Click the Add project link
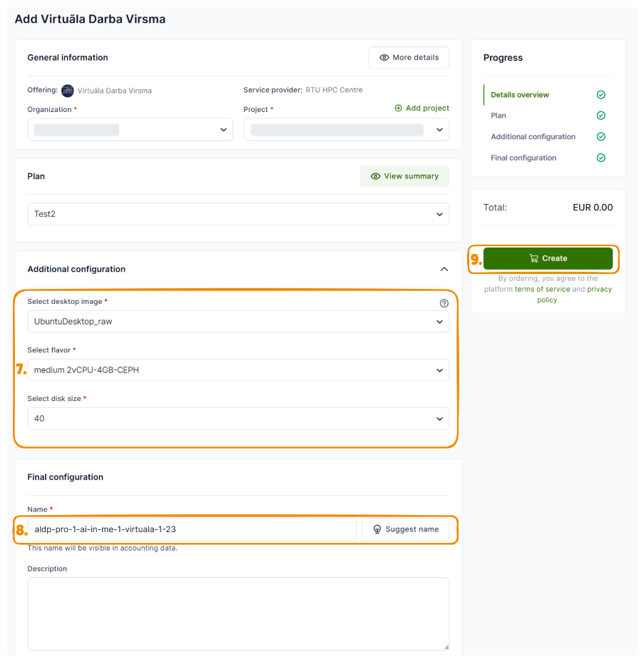Image resolution: width=644 pixels, height=662 pixels. point(421,108)
